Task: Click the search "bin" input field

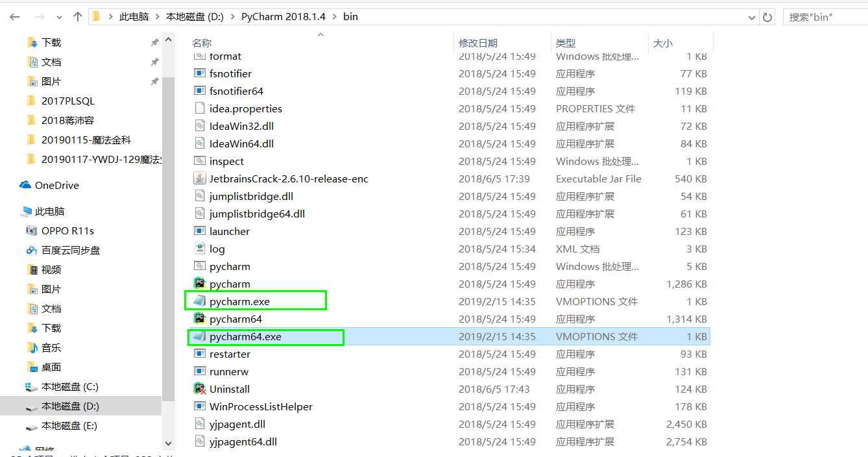Action: pyautogui.click(x=825, y=17)
